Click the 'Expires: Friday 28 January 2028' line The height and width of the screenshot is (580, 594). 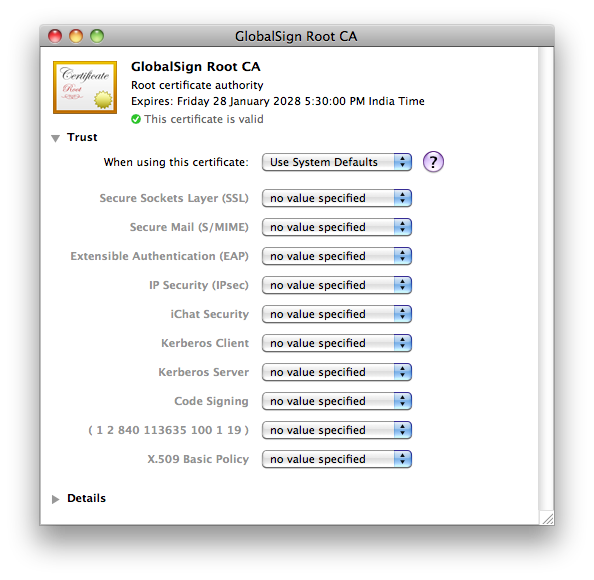click(278, 101)
